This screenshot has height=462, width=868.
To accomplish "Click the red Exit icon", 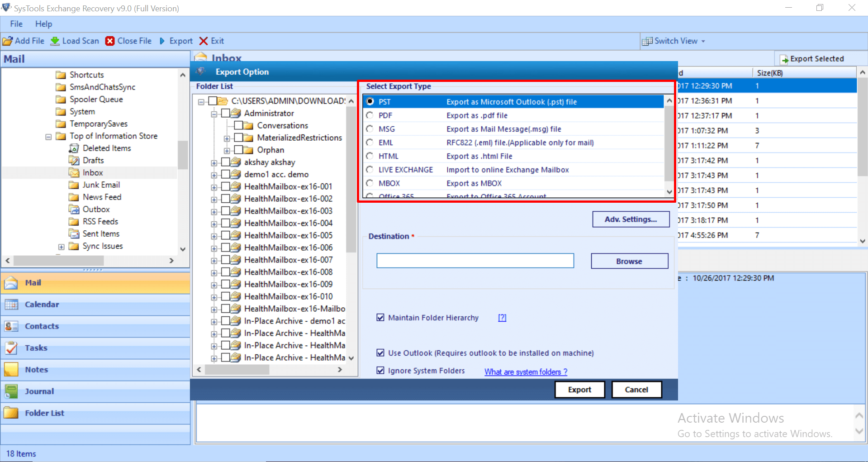I will pyautogui.click(x=204, y=41).
